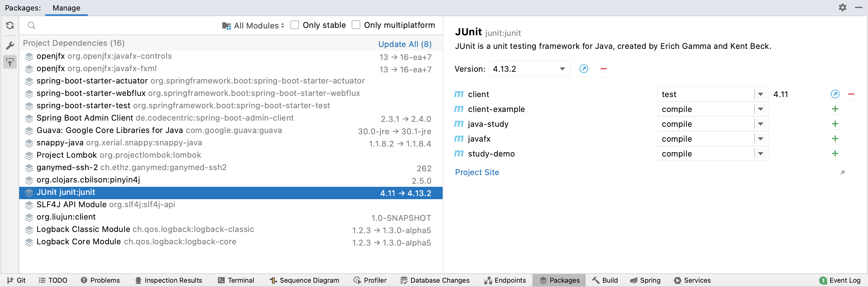Open the wrench settings icon in sidebar

[x=10, y=45]
